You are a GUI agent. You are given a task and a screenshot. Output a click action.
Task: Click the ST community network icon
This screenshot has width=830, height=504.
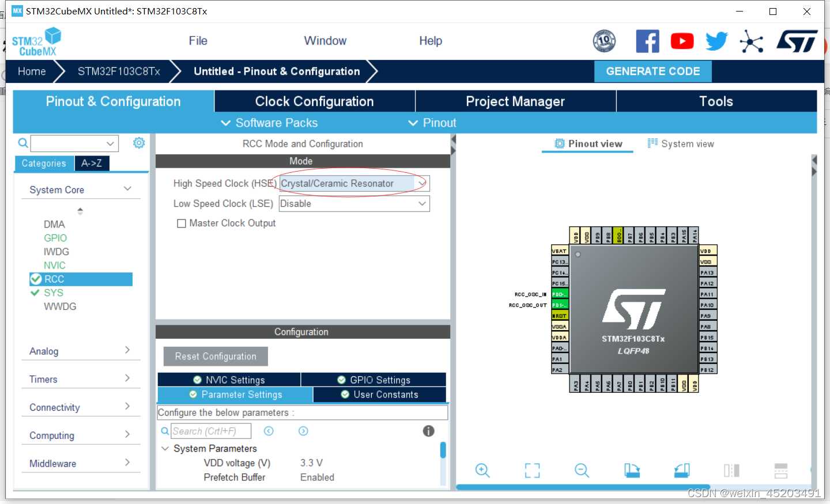click(x=752, y=41)
